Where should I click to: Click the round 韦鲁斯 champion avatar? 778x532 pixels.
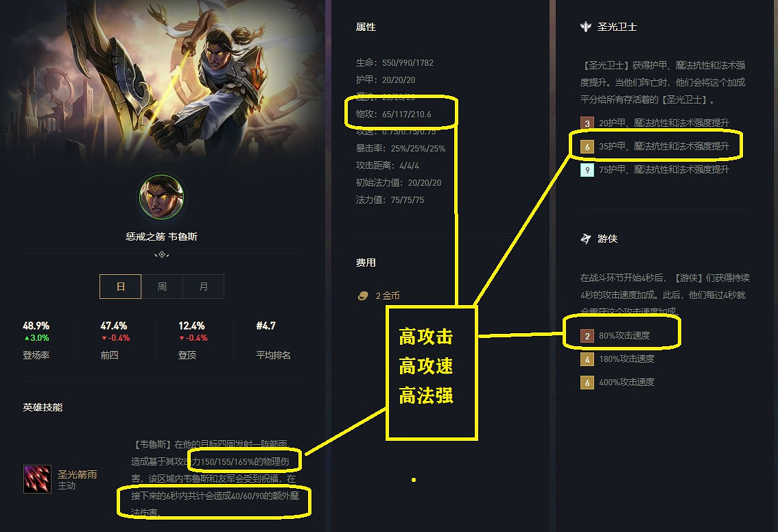pyautogui.click(x=162, y=197)
